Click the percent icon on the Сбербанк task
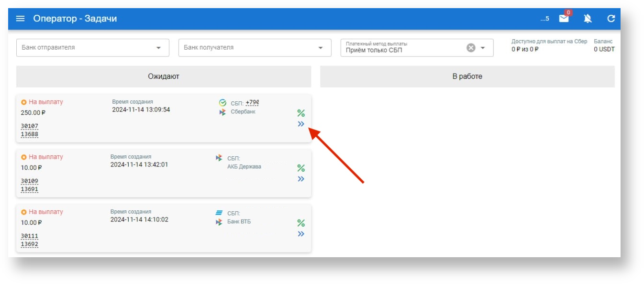Screen dimensions: 644x284 point(301,113)
